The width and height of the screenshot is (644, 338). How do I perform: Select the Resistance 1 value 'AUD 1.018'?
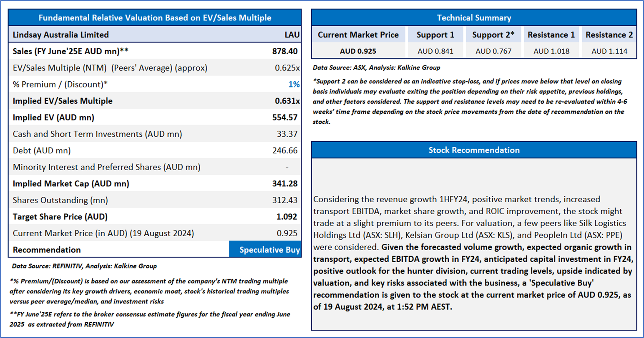click(x=551, y=51)
